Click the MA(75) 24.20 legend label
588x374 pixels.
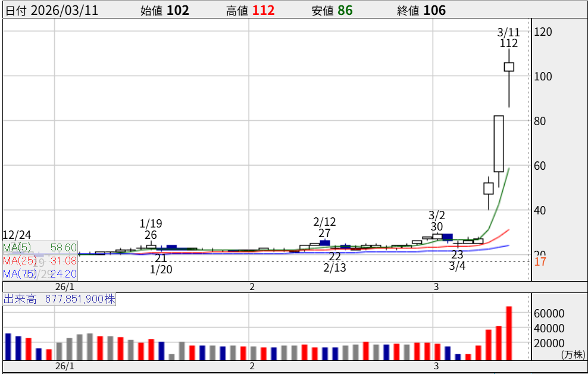click(40, 274)
